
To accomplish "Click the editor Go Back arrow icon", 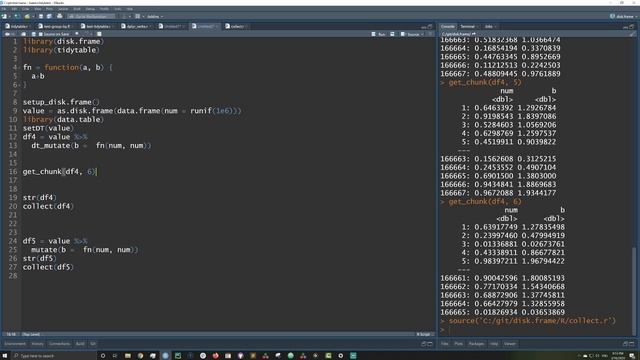I will point(7,34).
